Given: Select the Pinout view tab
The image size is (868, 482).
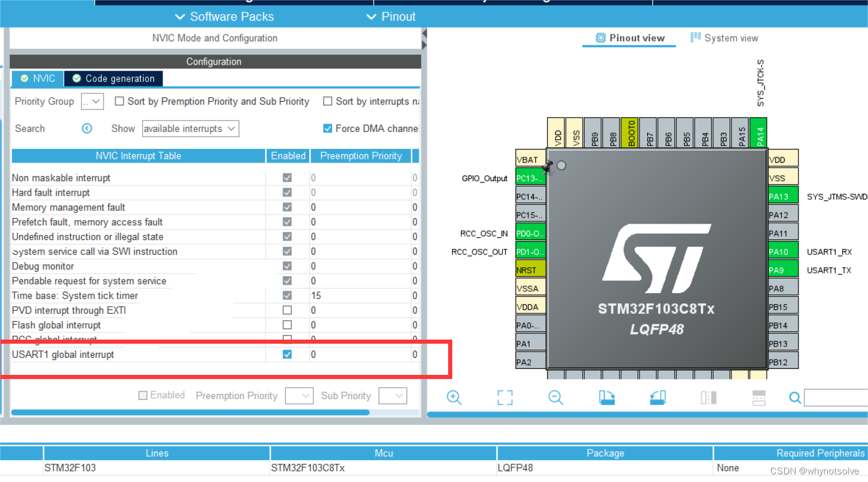Looking at the screenshot, I should tap(630, 38).
